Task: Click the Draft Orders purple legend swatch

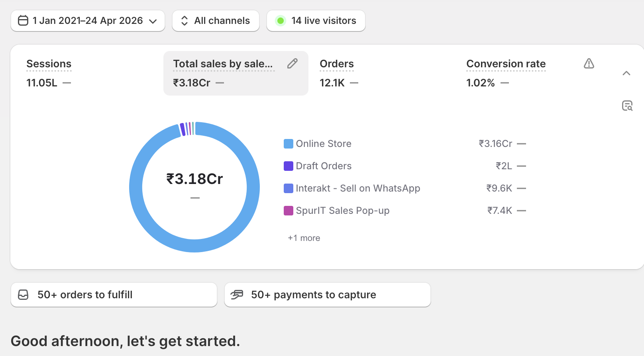Action: [x=289, y=166]
